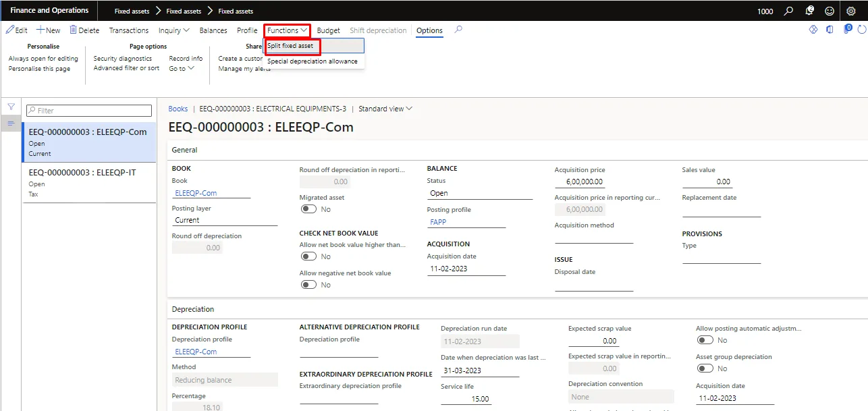
Task: Click the first Fixed assets breadcrumb
Action: (130, 11)
